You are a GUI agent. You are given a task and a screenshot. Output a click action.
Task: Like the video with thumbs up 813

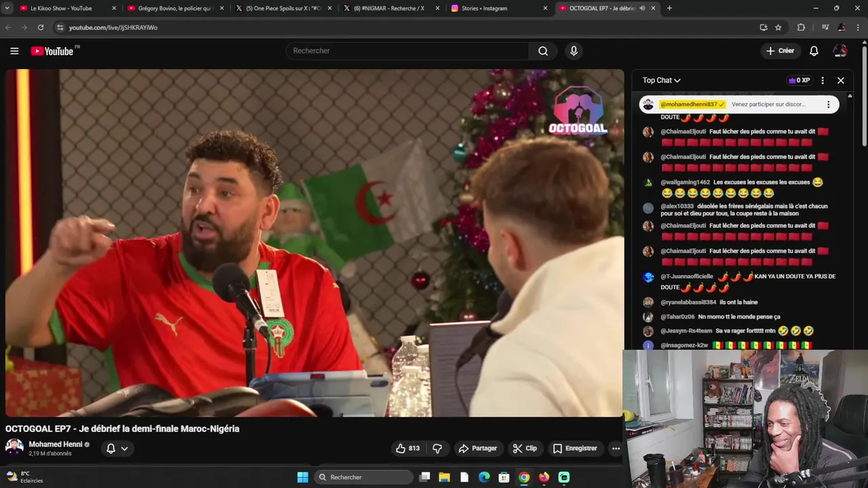click(408, 448)
